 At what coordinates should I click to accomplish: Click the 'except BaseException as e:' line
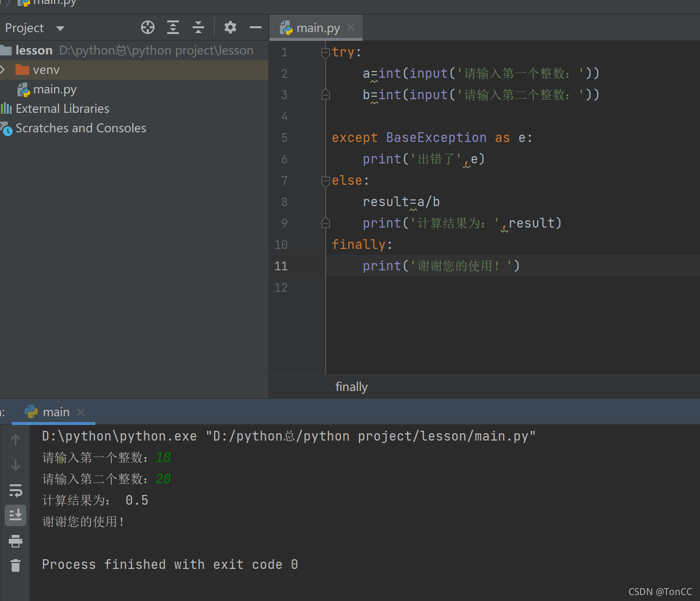(x=432, y=138)
